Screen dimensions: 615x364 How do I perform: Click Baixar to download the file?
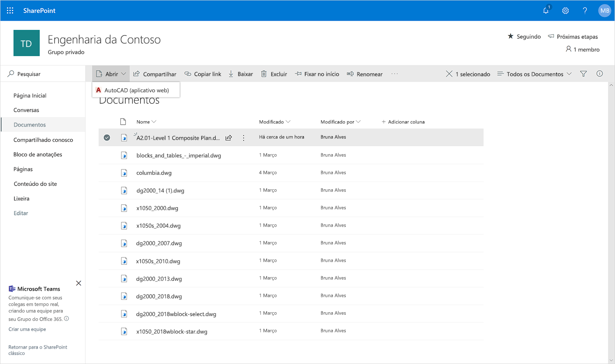coord(240,74)
